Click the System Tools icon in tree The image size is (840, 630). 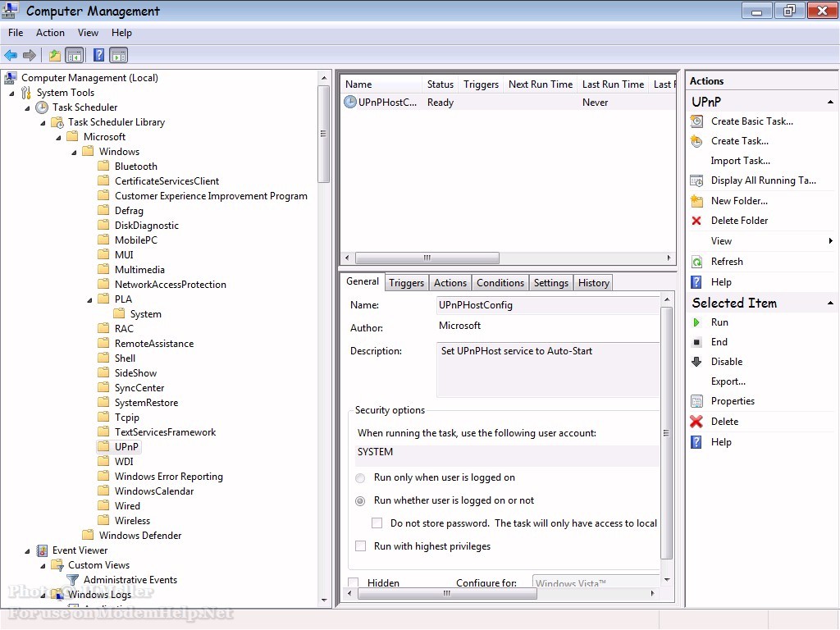[x=25, y=93]
